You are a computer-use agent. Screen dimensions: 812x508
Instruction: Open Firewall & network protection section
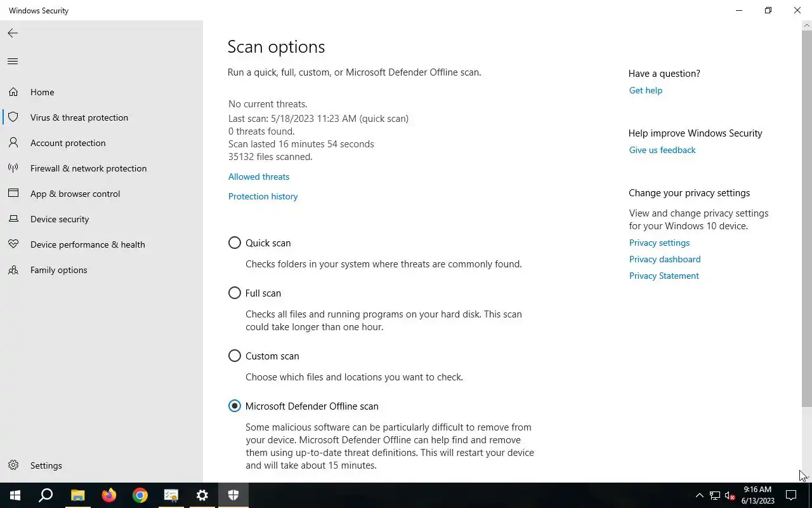click(88, 168)
